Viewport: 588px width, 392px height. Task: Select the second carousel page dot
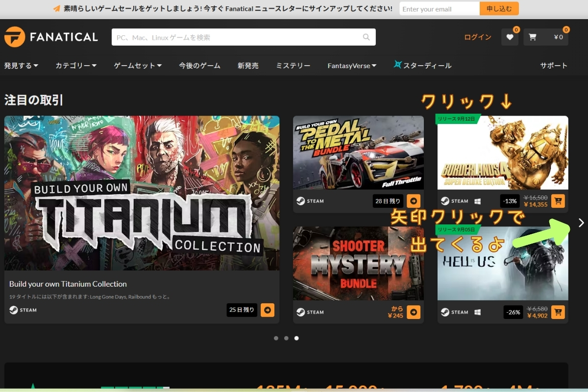tap(286, 338)
